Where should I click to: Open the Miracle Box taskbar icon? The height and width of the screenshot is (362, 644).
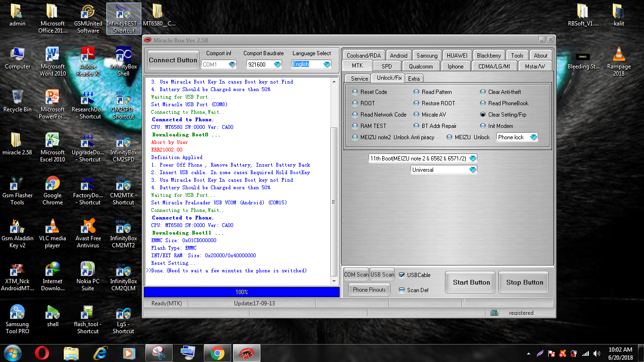[x=246, y=353]
